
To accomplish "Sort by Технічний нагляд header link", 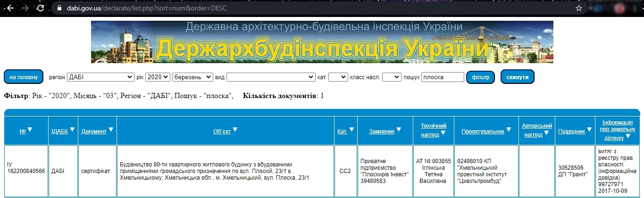I will coord(433,130).
